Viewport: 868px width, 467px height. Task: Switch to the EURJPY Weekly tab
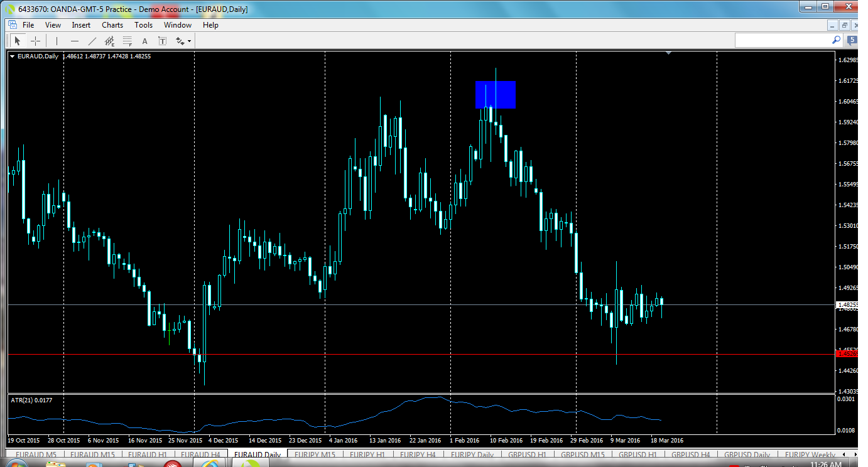pyautogui.click(x=810, y=454)
